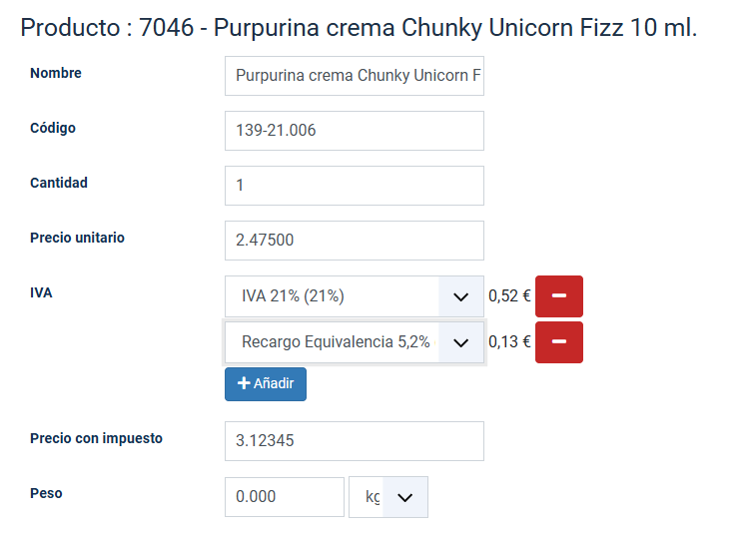Focus the Nombre input field

(x=355, y=76)
